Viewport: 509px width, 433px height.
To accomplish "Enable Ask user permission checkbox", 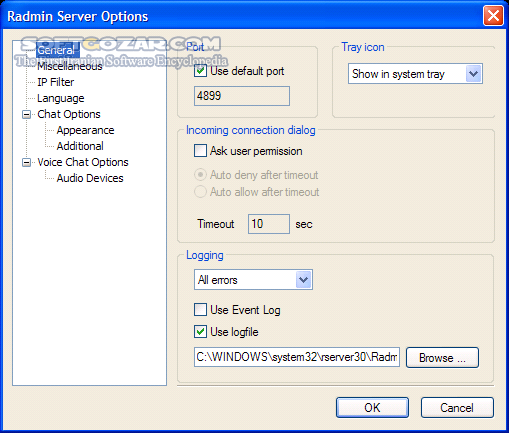I will click(200, 151).
